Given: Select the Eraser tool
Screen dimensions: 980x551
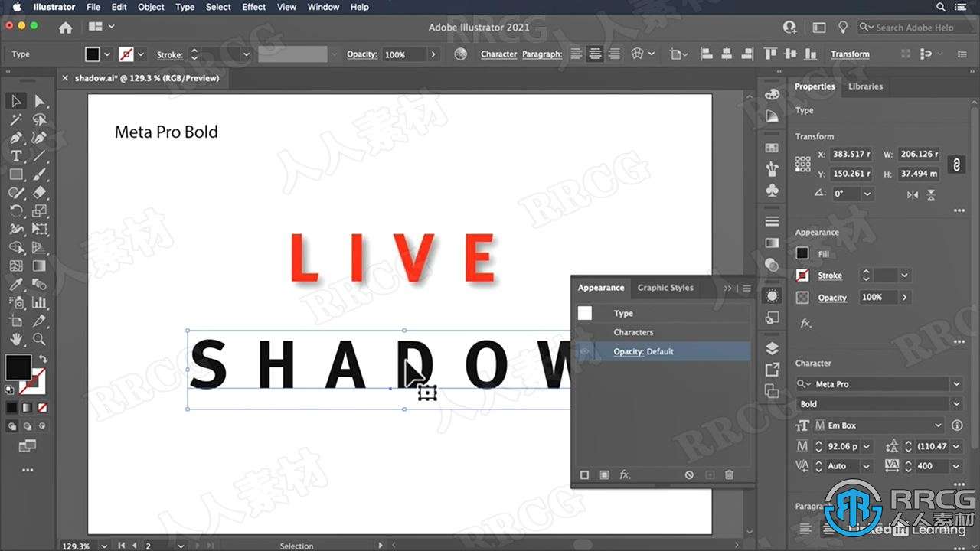Looking at the screenshot, I should click(x=40, y=193).
